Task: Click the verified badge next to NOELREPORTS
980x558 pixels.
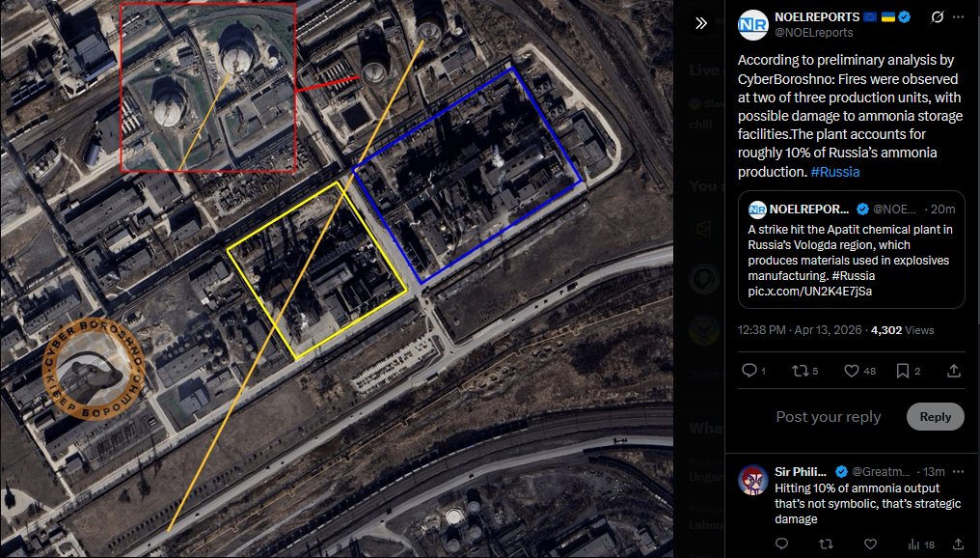Action: pyautogui.click(x=905, y=17)
